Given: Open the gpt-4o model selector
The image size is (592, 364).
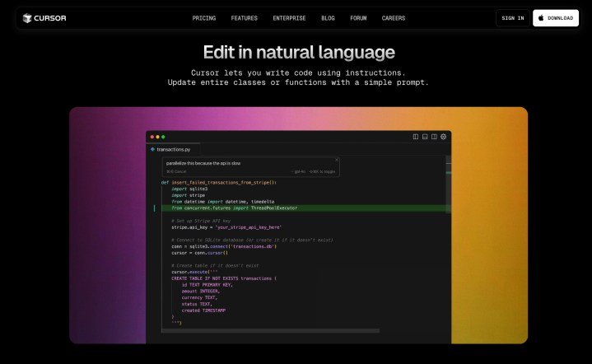Looking at the screenshot, I should coord(299,172).
